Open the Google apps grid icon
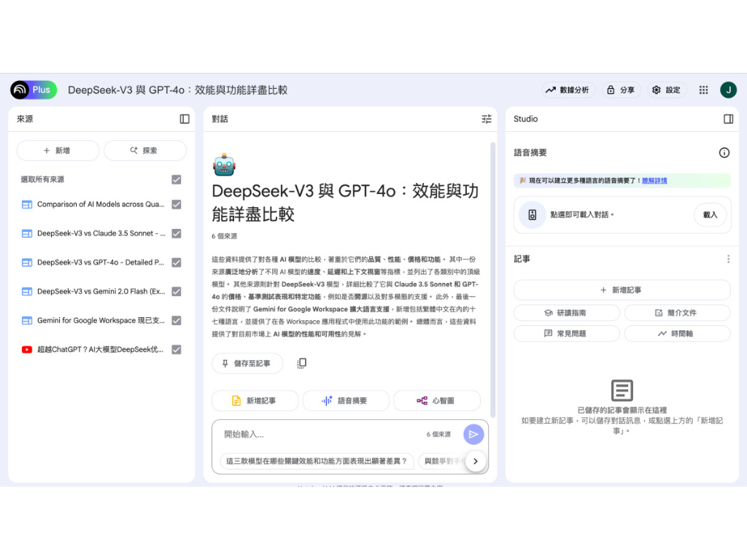The height and width of the screenshot is (560, 747). (703, 90)
